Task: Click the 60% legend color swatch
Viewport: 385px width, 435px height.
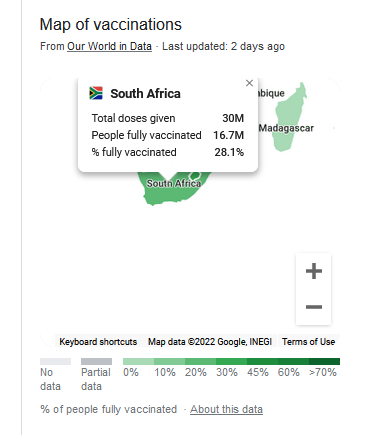Action: point(293,361)
